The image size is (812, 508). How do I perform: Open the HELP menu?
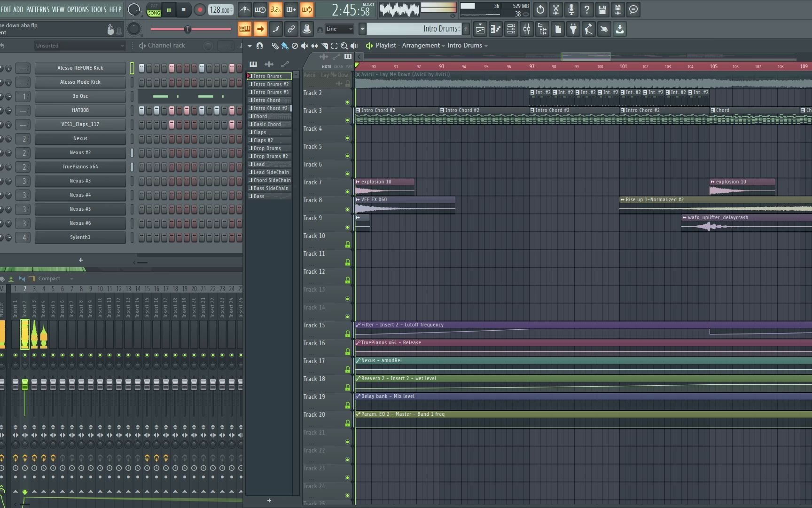click(x=115, y=9)
